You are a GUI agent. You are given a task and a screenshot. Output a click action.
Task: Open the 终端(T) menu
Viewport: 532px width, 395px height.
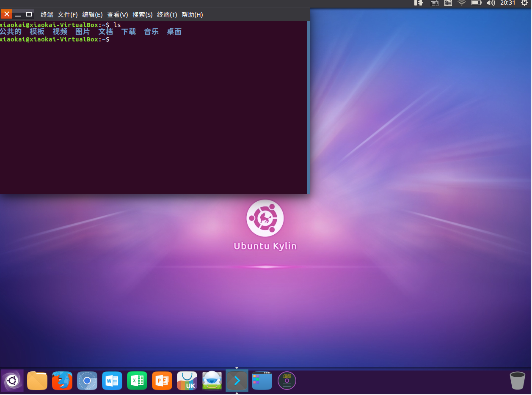pos(167,14)
